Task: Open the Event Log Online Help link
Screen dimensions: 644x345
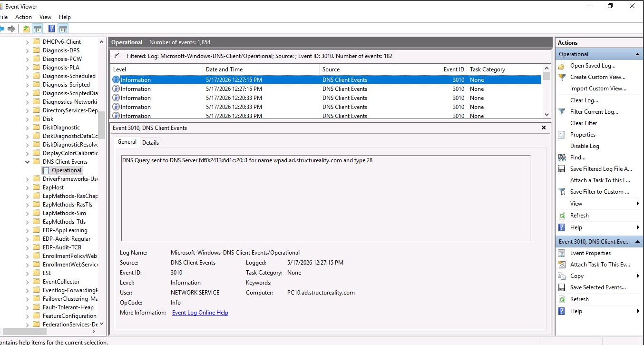Action: coord(200,313)
